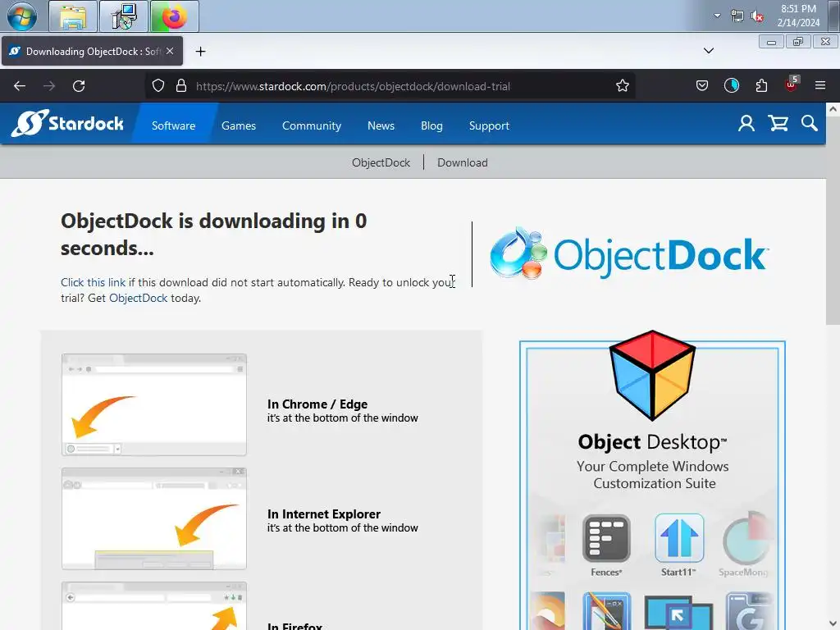Open the list all tabs chevron
This screenshot has width=840, height=630.
coord(708,51)
